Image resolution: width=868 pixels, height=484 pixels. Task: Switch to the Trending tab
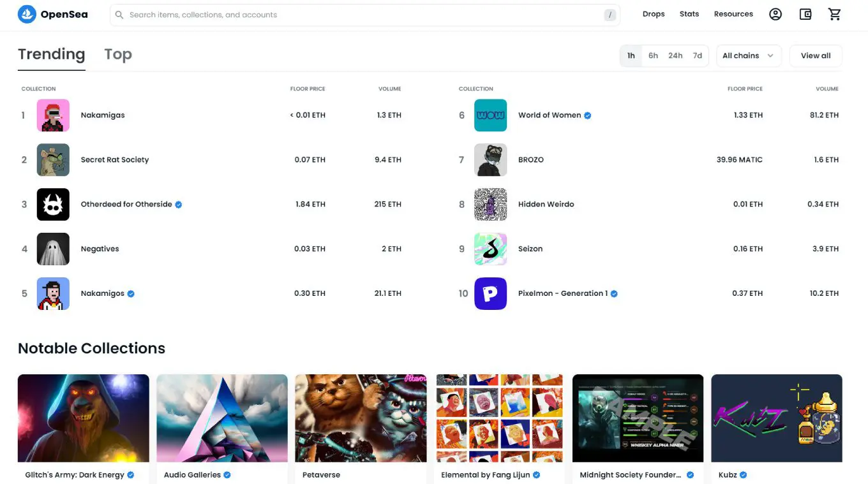pyautogui.click(x=52, y=55)
